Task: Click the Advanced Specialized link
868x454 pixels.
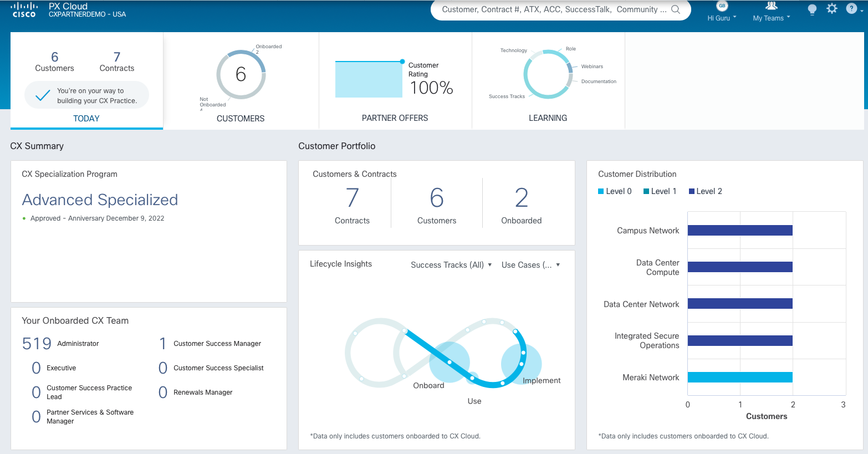Action: tap(100, 200)
